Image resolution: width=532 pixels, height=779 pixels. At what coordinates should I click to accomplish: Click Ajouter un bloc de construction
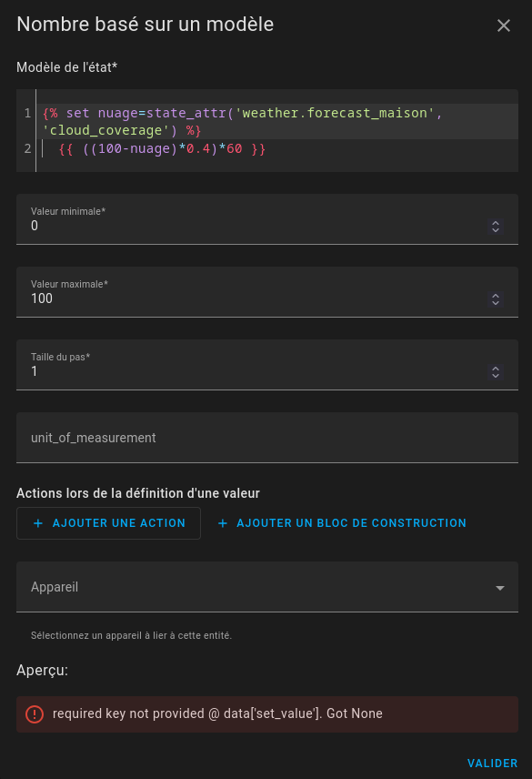tap(343, 523)
